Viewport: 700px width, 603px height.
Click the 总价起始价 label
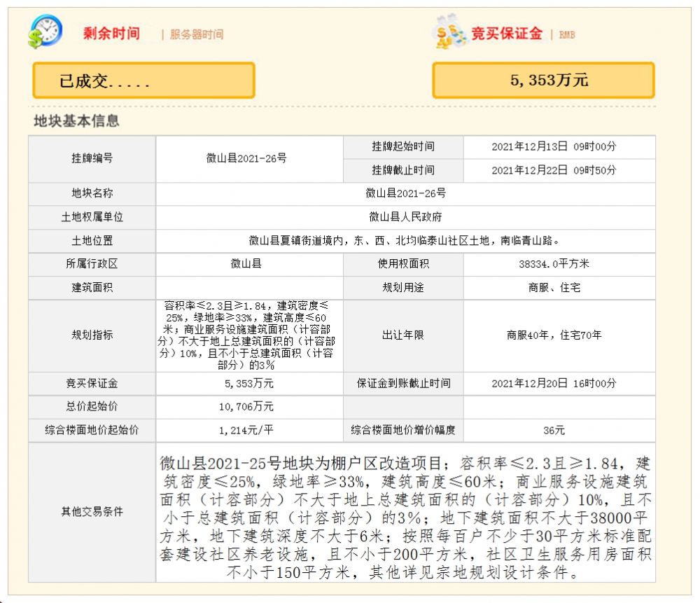pos(92,406)
